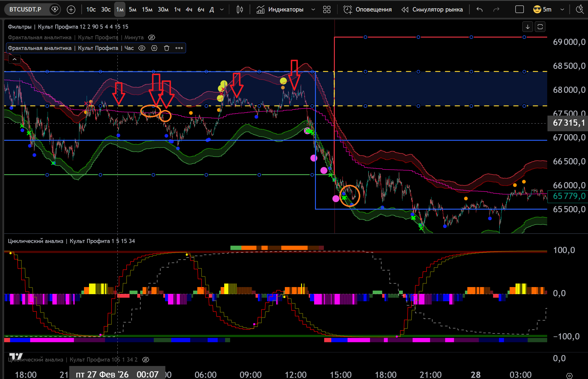This screenshot has width=588, height=379.
Task: Open settings for the Час fractal indicator
Action: tap(154, 48)
